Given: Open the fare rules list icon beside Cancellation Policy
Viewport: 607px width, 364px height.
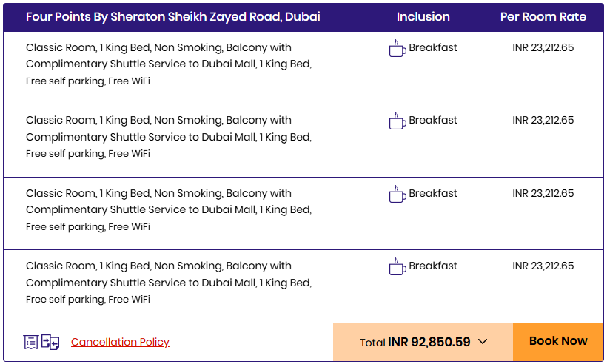Looking at the screenshot, I should click(x=30, y=342).
